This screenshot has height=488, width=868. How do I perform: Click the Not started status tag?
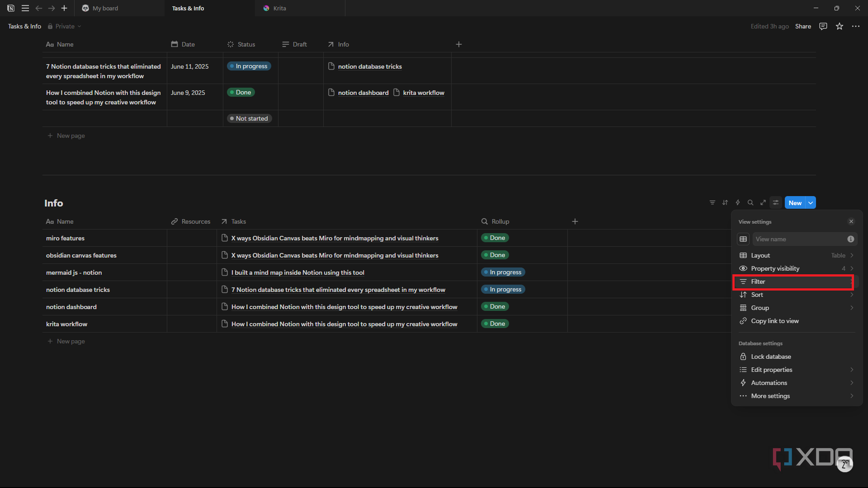point(249,118)
